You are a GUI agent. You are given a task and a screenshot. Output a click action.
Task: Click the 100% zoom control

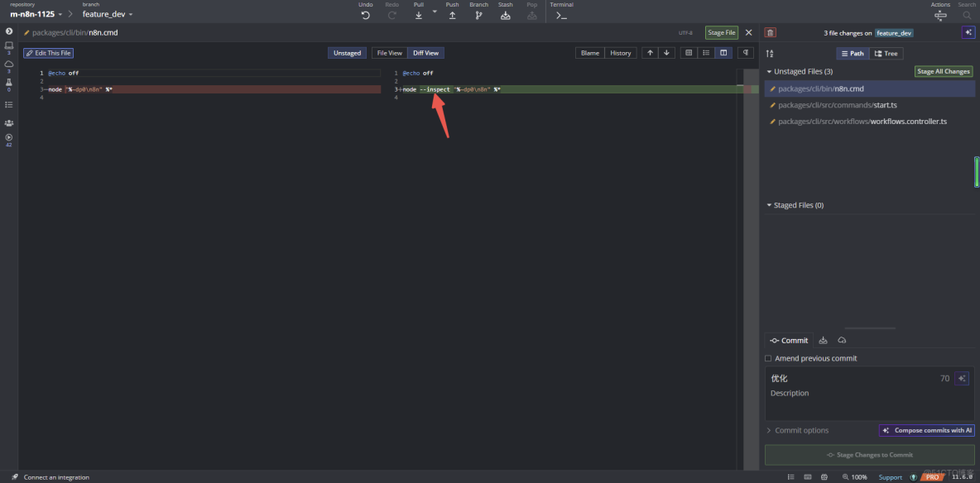(854, 477)
